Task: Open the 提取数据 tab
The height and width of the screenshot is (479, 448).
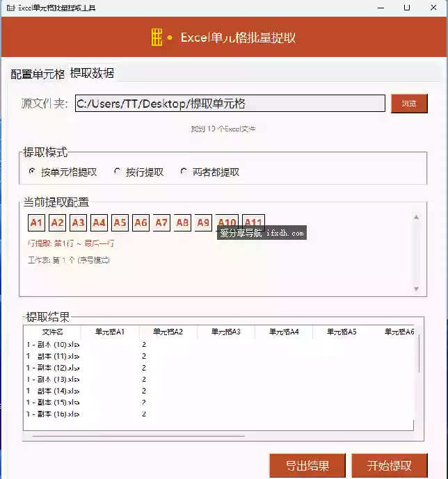Action: (x=92, y=73)
